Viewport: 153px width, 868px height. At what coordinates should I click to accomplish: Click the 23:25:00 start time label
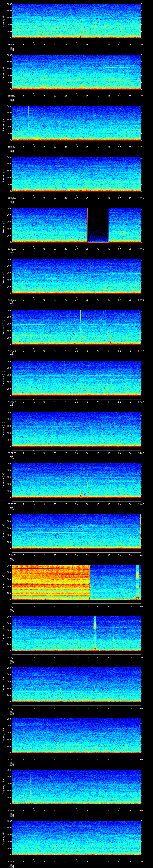12,606
